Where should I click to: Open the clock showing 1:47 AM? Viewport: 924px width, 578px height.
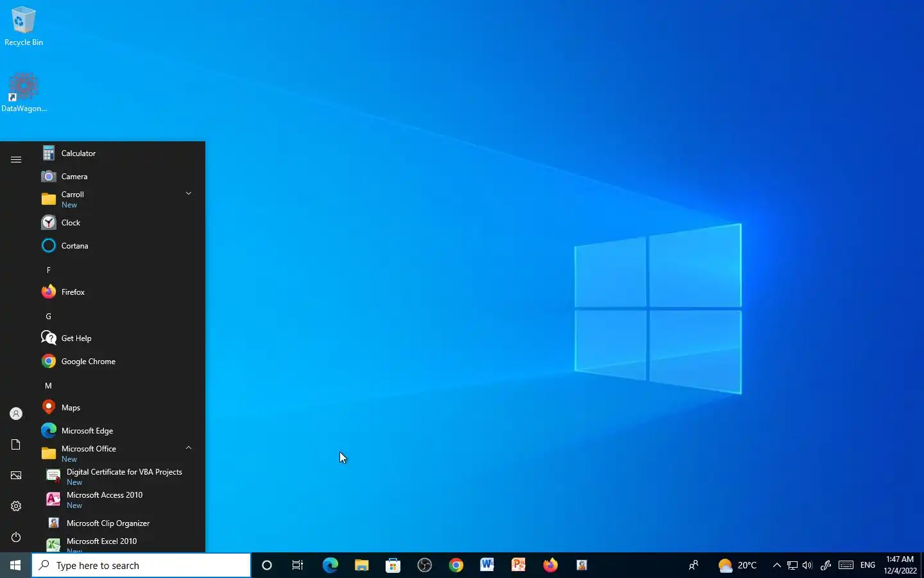pyautogui.click(x=900, y=565)
